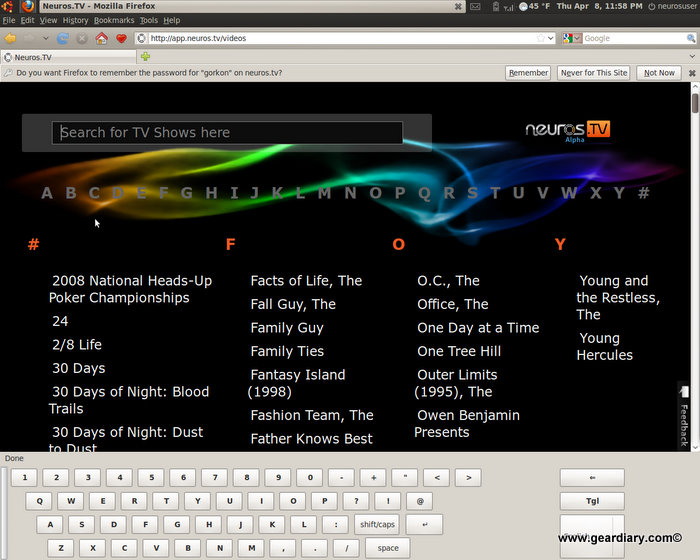Tap the M key on virtual keyboard
This screenshot has height=560, width=700.
tap(251, 548)
